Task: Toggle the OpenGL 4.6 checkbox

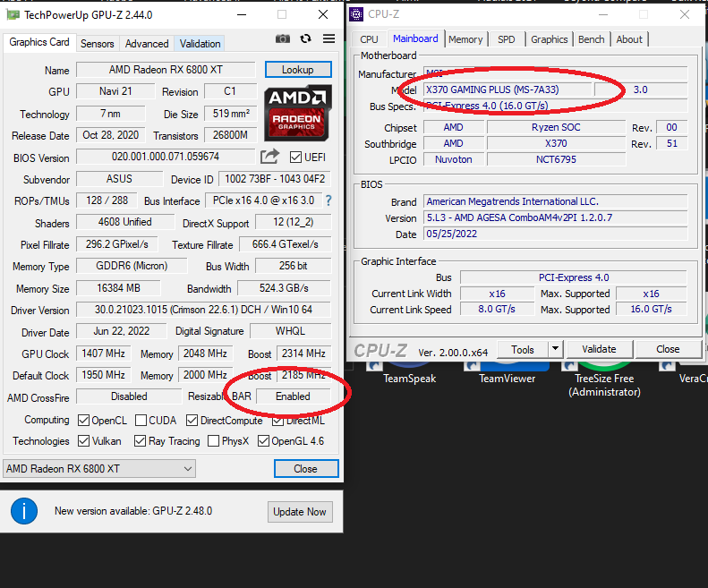Action: click(263, 440)
